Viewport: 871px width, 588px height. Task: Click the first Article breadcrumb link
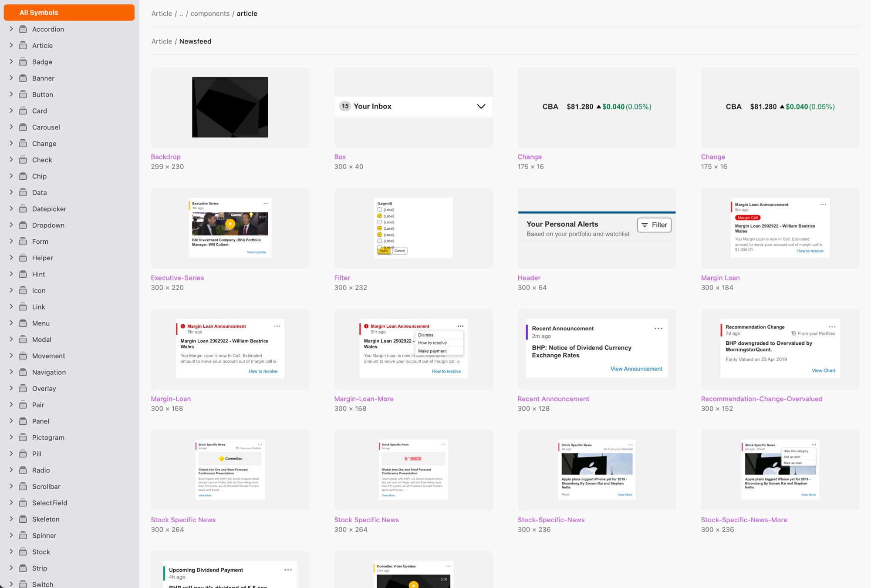click(x=162, y=13)
